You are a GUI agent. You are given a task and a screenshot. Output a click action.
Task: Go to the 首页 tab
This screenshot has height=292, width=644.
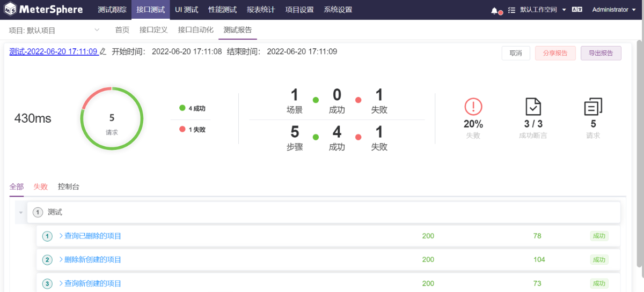[122, 30]
